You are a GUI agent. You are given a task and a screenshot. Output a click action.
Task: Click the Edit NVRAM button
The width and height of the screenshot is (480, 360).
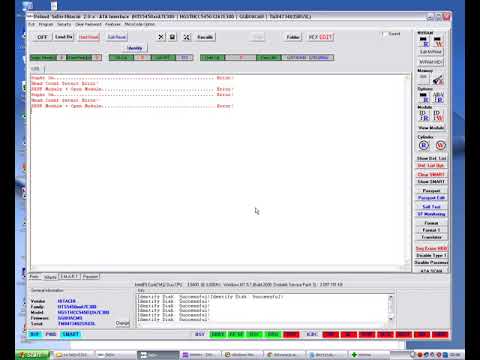coord(431,52)
